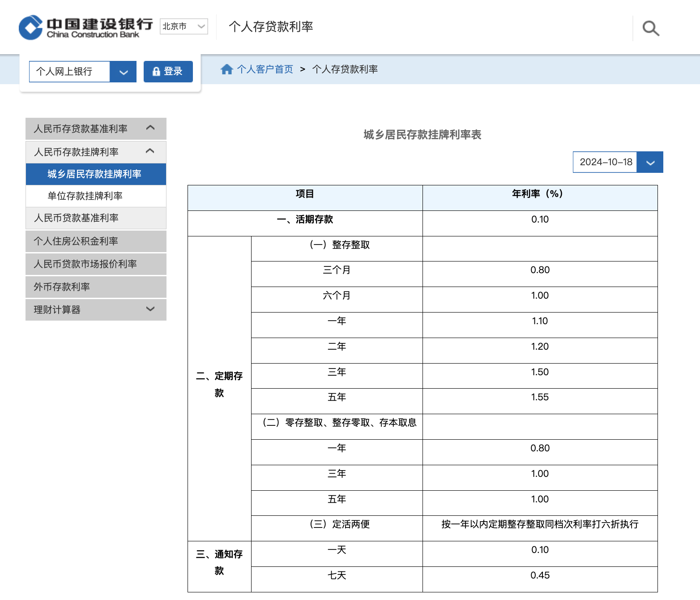Expand the 个人网上银行 dropdown arrow
Viewport: 700px width, 600px height.
pyautogui.click(x=123, y=72)
